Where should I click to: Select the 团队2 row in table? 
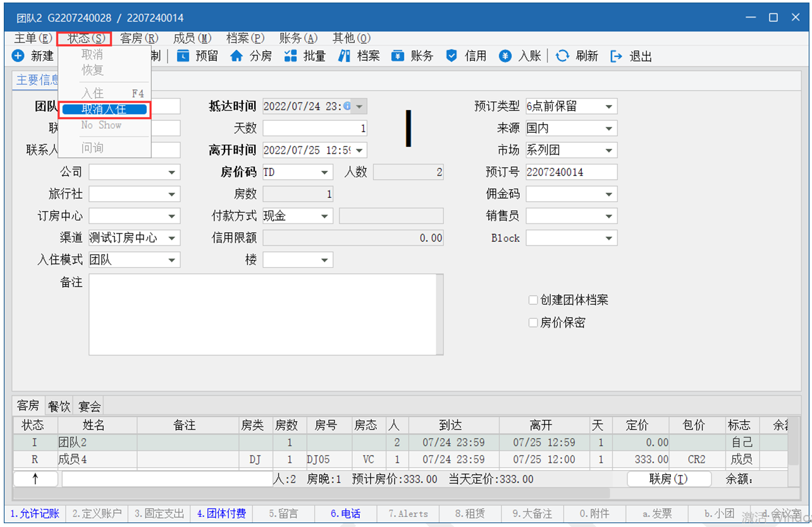click(401, 443)
